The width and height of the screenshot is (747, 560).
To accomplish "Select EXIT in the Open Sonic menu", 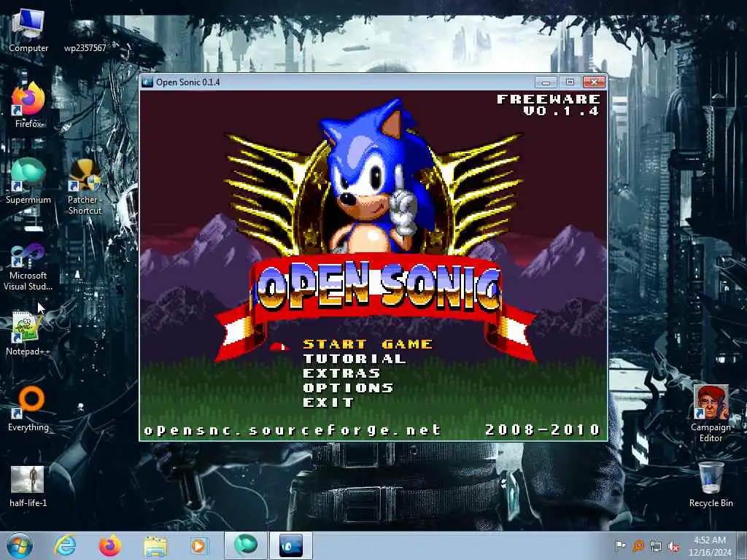I will coord(328,402).
